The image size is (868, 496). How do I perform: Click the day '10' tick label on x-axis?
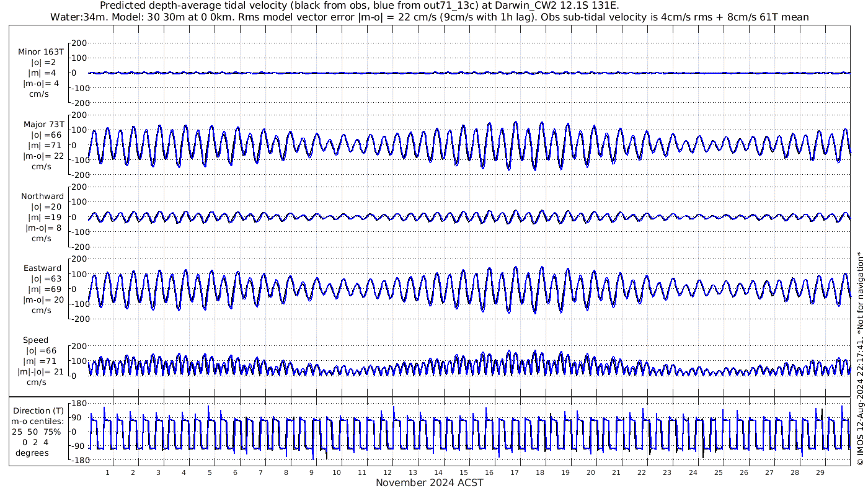(337, 472)
